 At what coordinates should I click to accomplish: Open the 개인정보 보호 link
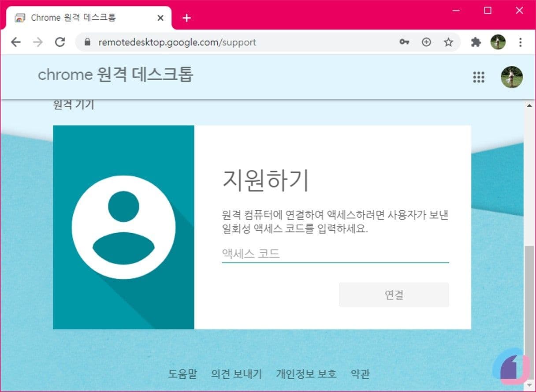(x=306, y=374)
